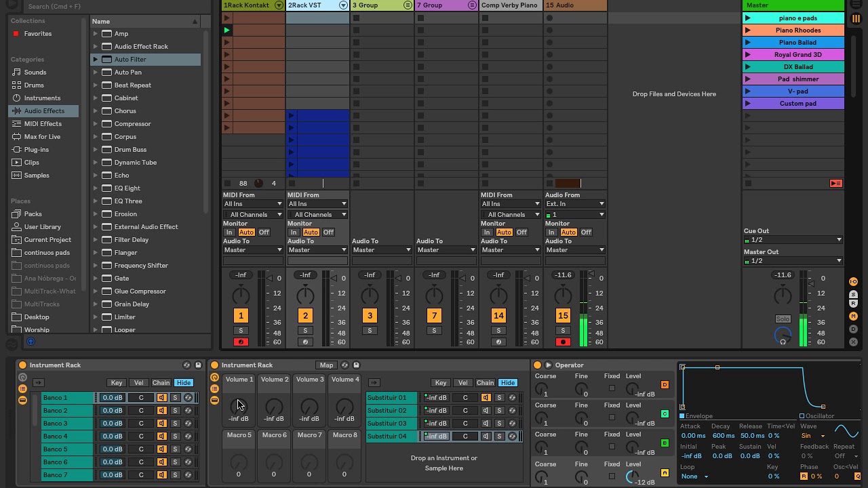Fold the 3 Group track
The height and width of the screenshot is (488, 868).
click(408, 5)
